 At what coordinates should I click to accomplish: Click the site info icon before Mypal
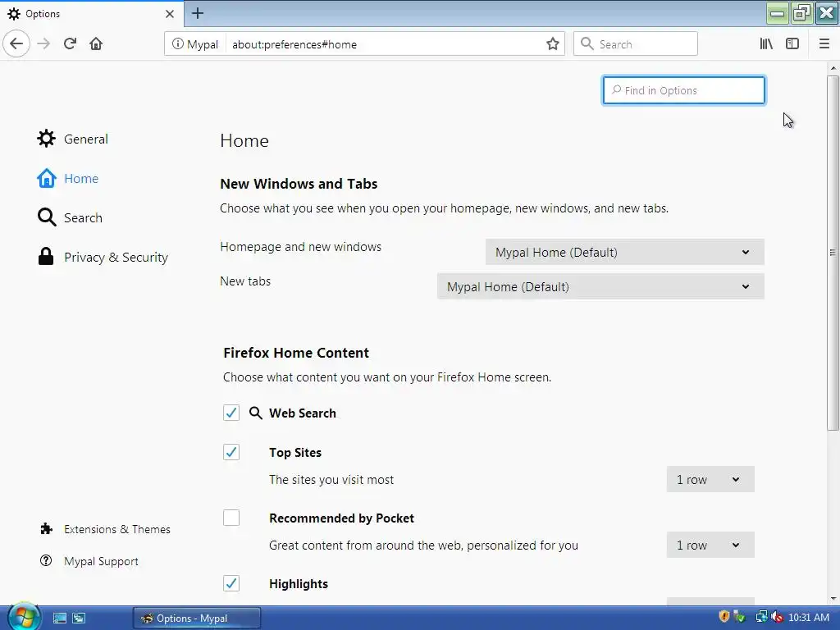pyautogui.click(x=177, y=44)
